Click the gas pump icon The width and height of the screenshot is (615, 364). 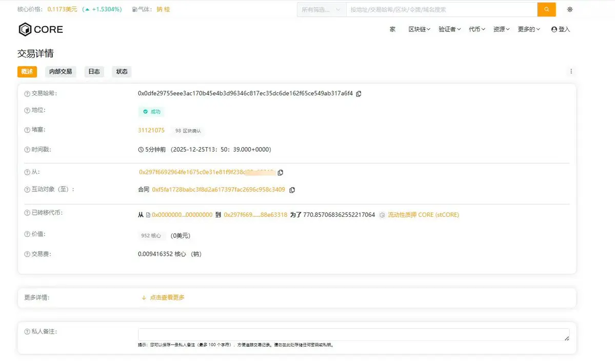coord(134,9)
